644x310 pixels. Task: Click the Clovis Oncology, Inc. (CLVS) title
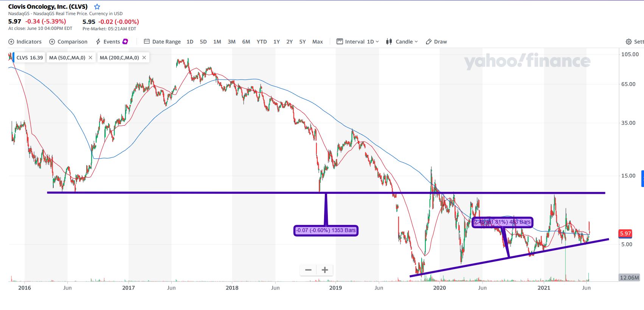click(x=48, y=6)
